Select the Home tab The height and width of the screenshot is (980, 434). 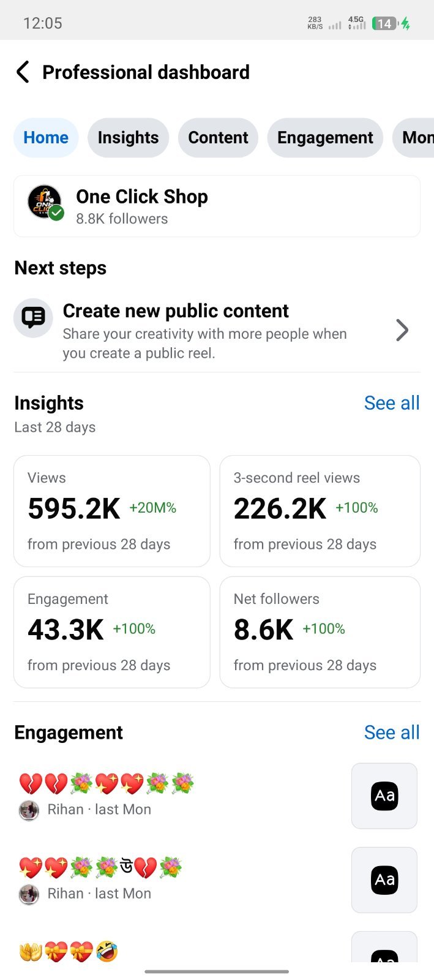coord(46,138)
